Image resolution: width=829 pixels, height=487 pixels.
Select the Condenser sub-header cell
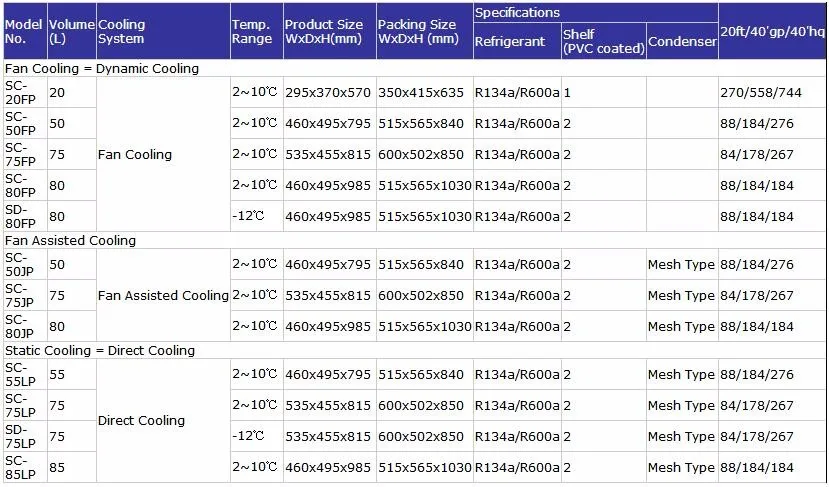tap(682, 41)
